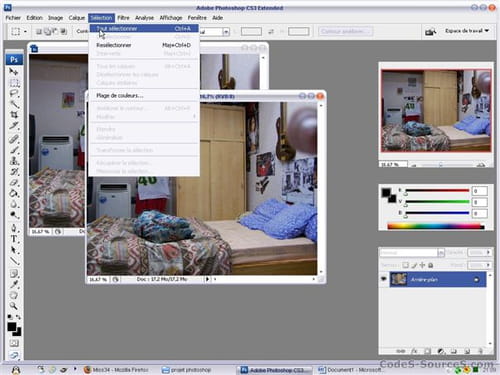Reset default foreground and background colors

point(10,317)
